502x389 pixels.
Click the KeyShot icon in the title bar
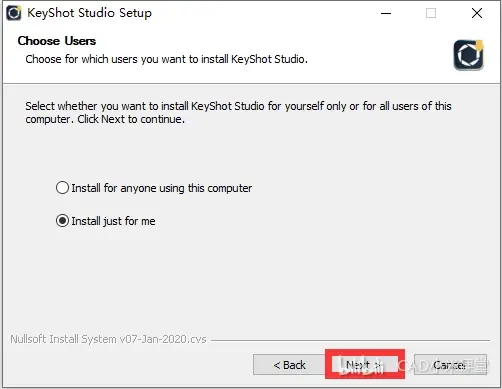click(14, 13)
